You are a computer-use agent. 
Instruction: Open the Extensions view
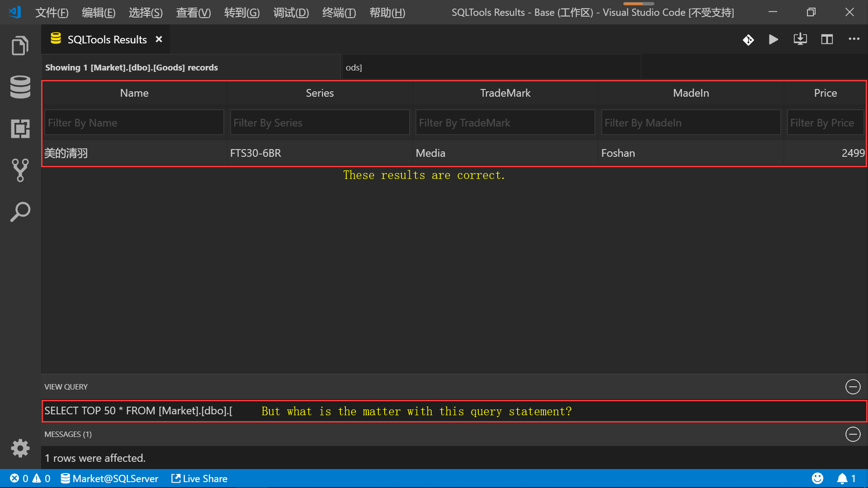20,129
